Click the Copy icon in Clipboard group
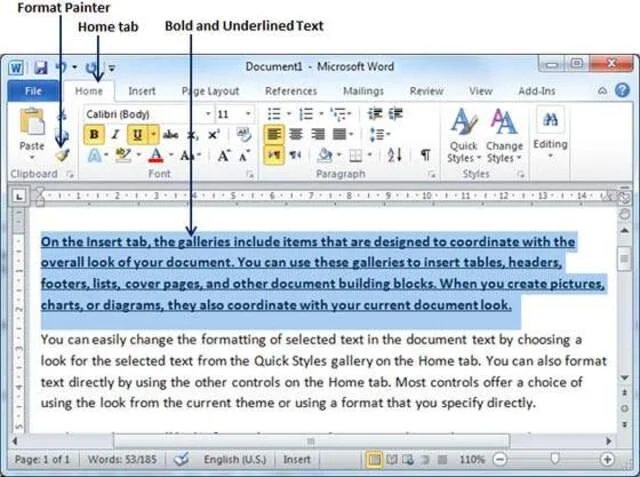 pyautogui.click(x=62, y=135)
